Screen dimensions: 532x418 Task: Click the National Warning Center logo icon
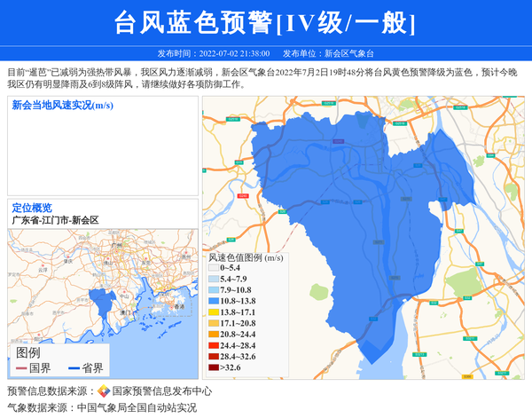click(x=104, y=391)
